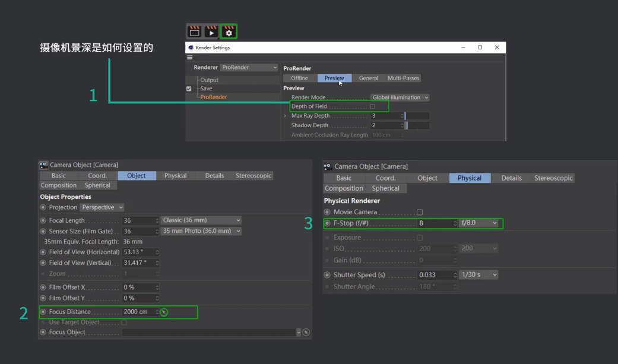Click the Focus Distance 2000 cm field

click(138, 312)
